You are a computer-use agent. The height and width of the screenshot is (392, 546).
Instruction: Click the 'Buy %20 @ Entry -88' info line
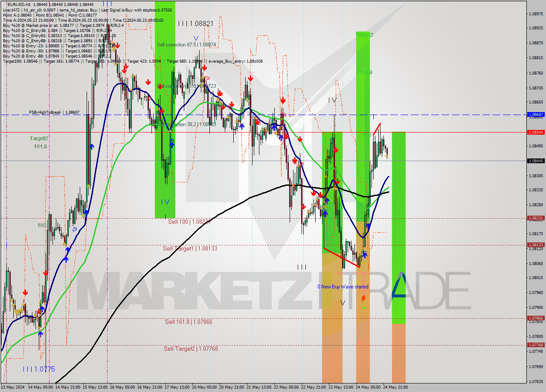(57, 56)
